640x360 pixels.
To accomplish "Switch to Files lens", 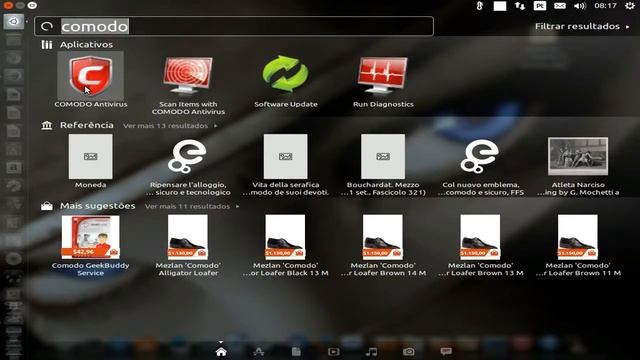I will click(x=296, y=351).
